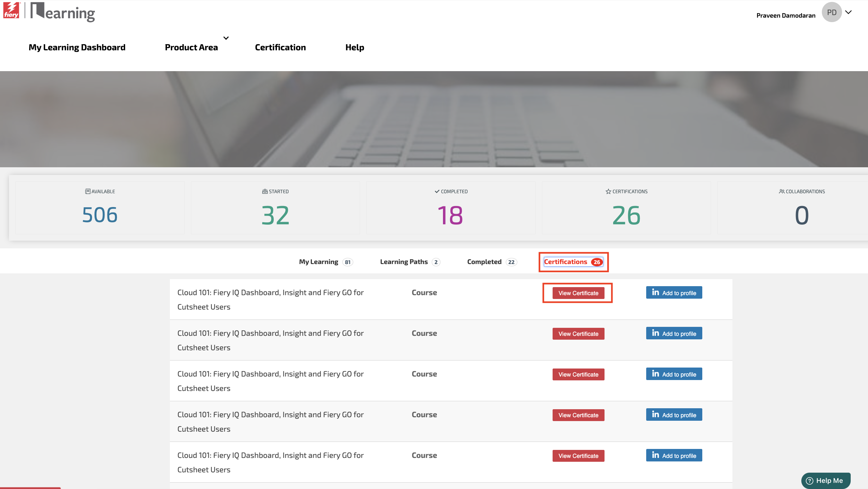Image resolution: width=868 pixels, height=489 pixels.
Task: Click the Completed stat card showing 18
Action: click(x=451, y=208)
